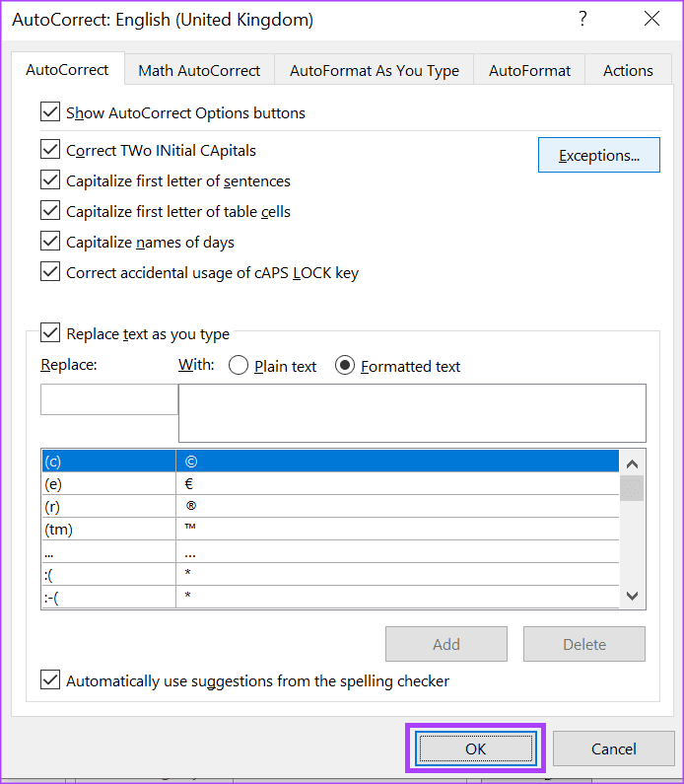684x784 pixels.
Task: Toggle Replace text as you type
Action: (x=50, y=332)
